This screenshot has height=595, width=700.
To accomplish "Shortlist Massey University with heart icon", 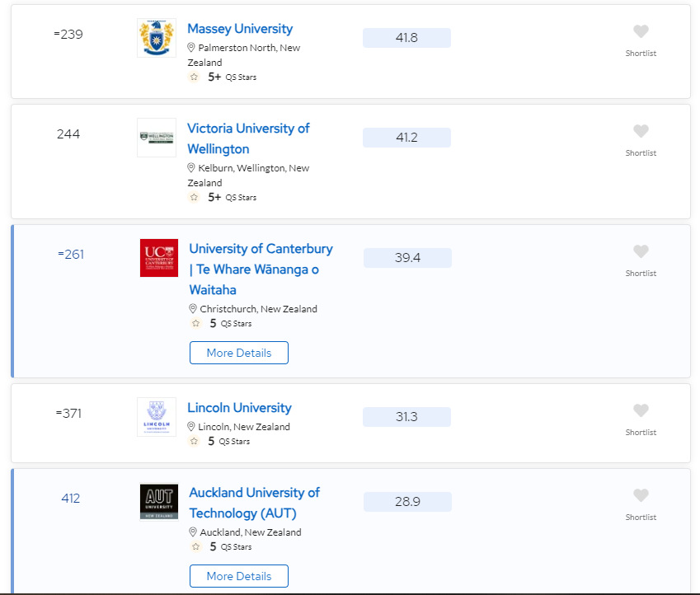I will (641, 31).
